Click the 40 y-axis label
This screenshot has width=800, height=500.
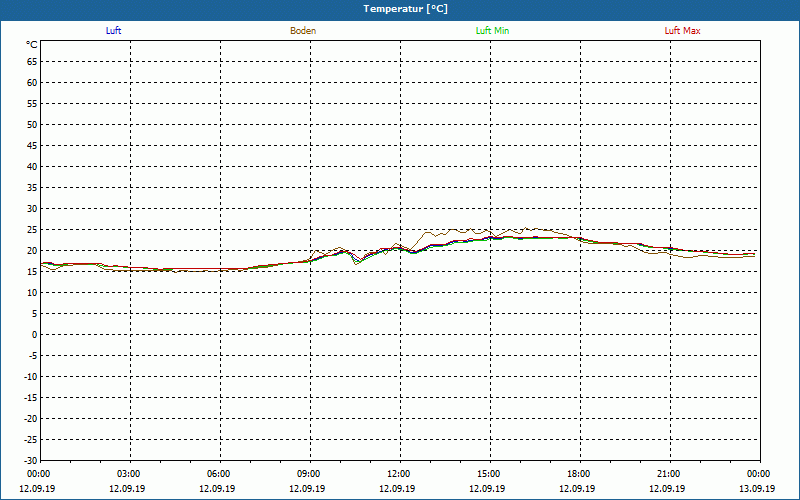point(32,167)
